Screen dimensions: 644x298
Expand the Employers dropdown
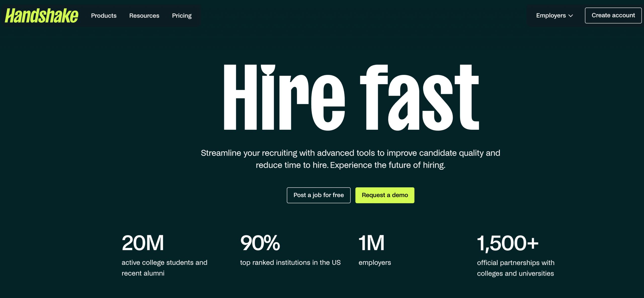pyautogui.click(x=551, y=16)
